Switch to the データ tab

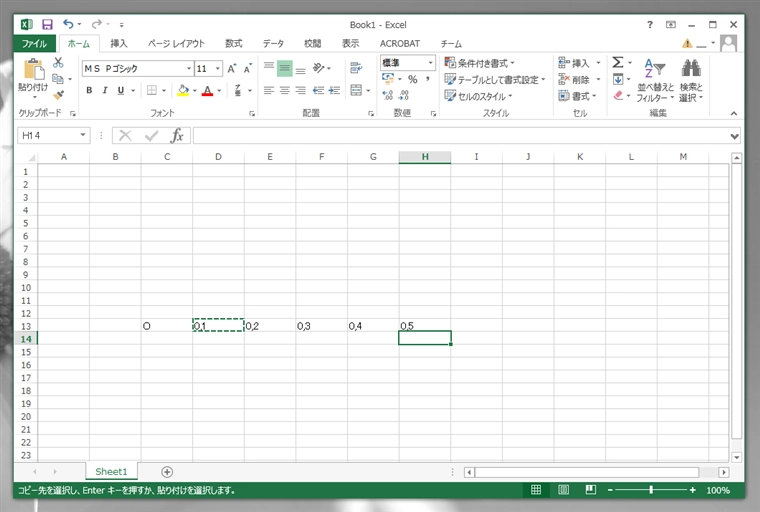coord(273,44)
